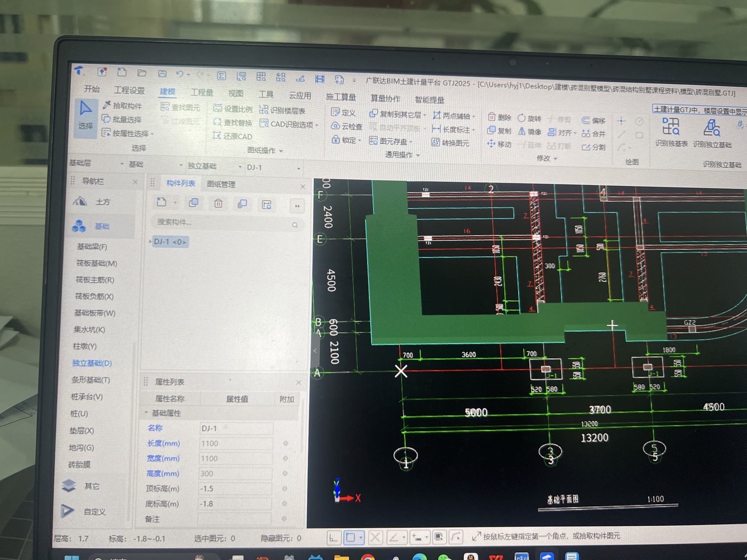Click the 名称 value field DJ-1
This screenshot has width=747, height=560.
click(236, 428)
